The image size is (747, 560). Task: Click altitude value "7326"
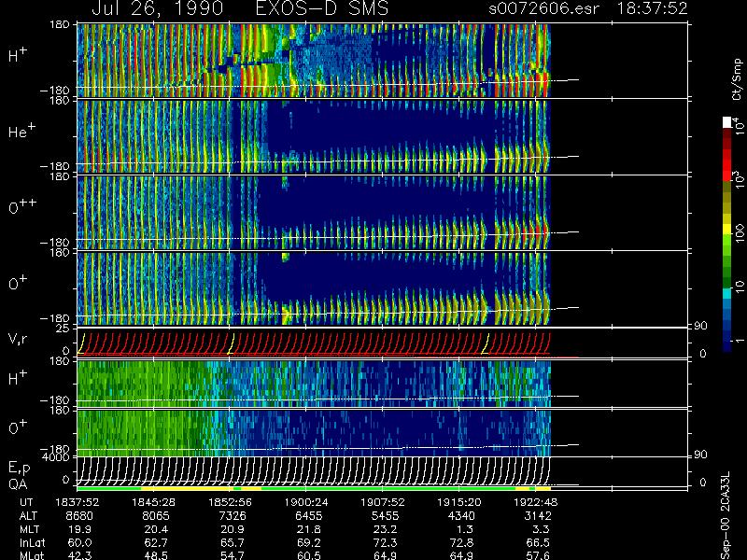[x=233, y=516]
